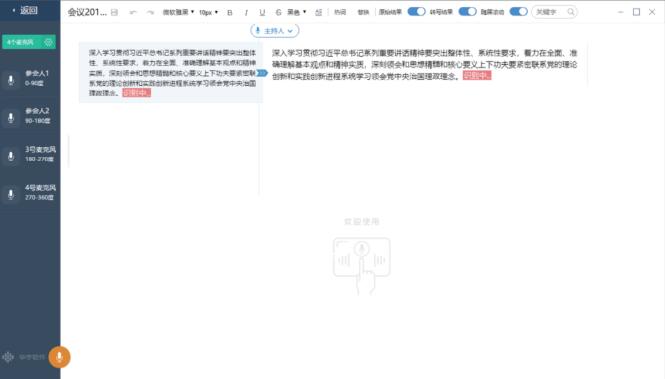Toggle the first blue switch in the toolbar
This screenshot has height=379, width=665.
click(x=416, y=11)
